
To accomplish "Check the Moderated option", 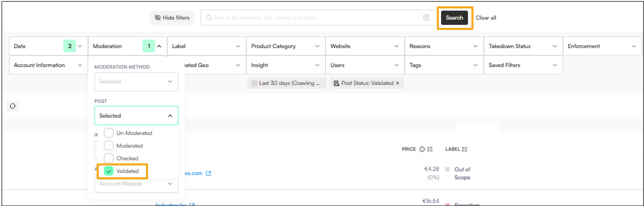I will 109,146.
